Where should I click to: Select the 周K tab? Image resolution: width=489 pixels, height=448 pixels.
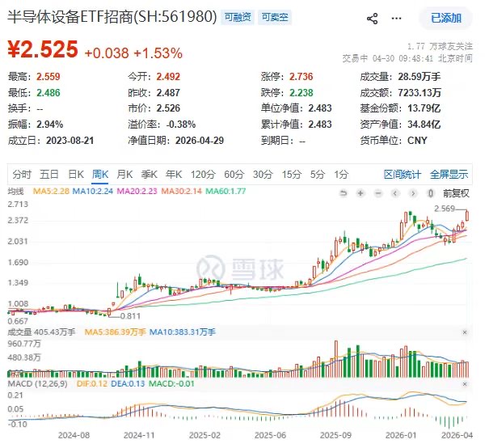100,175
